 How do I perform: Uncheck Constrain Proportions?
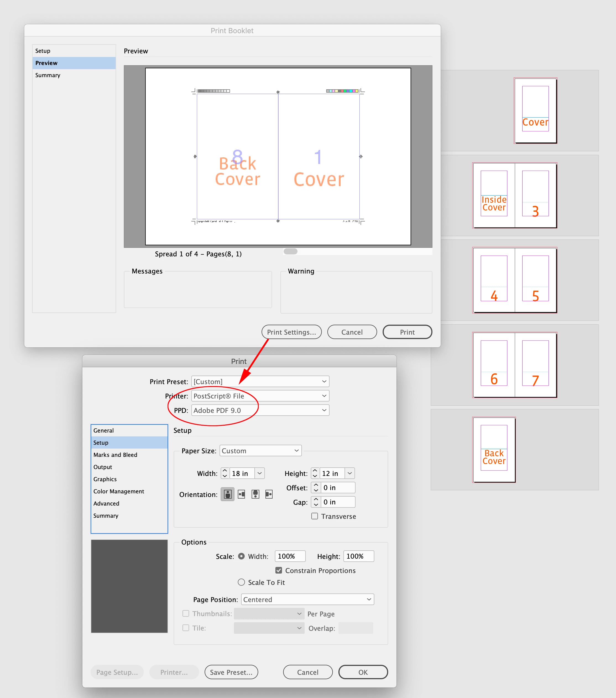pyautogui.click(x=279, y=570)
